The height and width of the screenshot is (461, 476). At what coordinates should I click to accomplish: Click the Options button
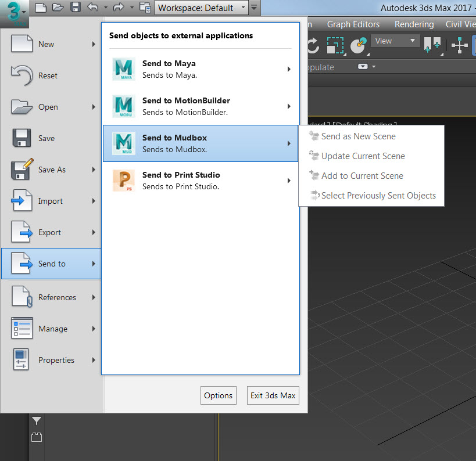coord(219,395)
